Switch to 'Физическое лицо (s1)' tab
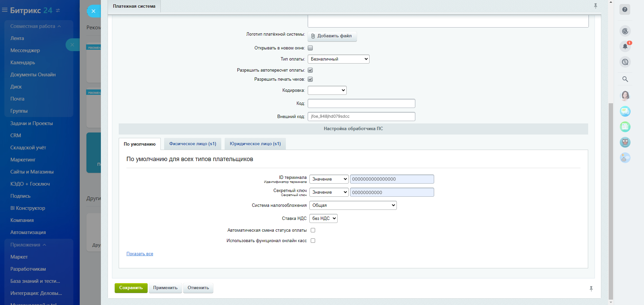Viewport: 644px width, 305px height. click(192, 144)
